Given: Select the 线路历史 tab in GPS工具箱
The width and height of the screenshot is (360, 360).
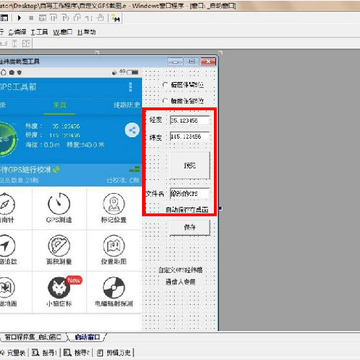Looking at the screenshot, I should tap(127, 105).
